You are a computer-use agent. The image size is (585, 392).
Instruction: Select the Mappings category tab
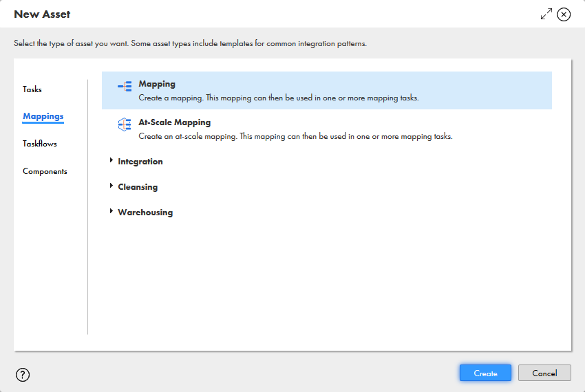tap(43, 116)
